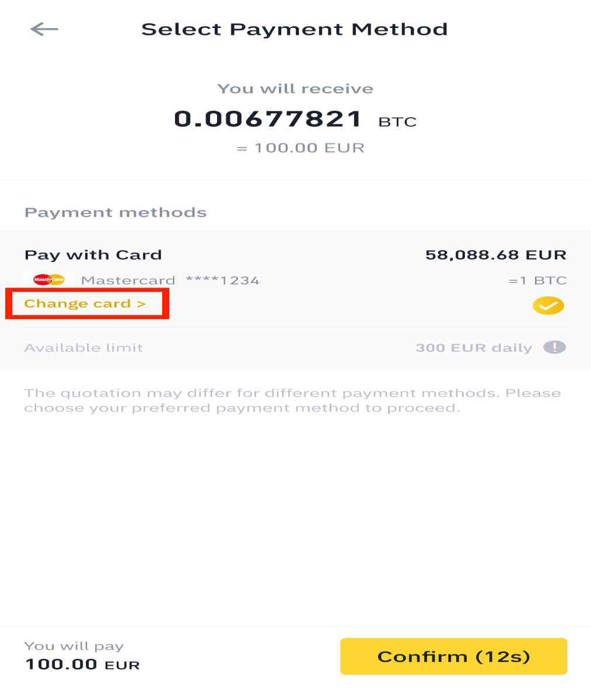Tap the Payment methods section heading
This screenshot has width=591, height=700.
[116, 212]
